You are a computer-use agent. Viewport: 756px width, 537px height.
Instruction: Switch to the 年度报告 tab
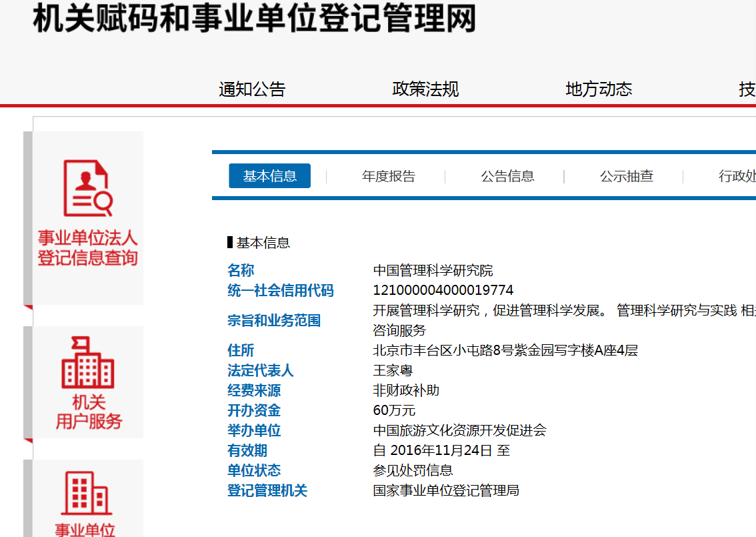click(x=389, y=176)
